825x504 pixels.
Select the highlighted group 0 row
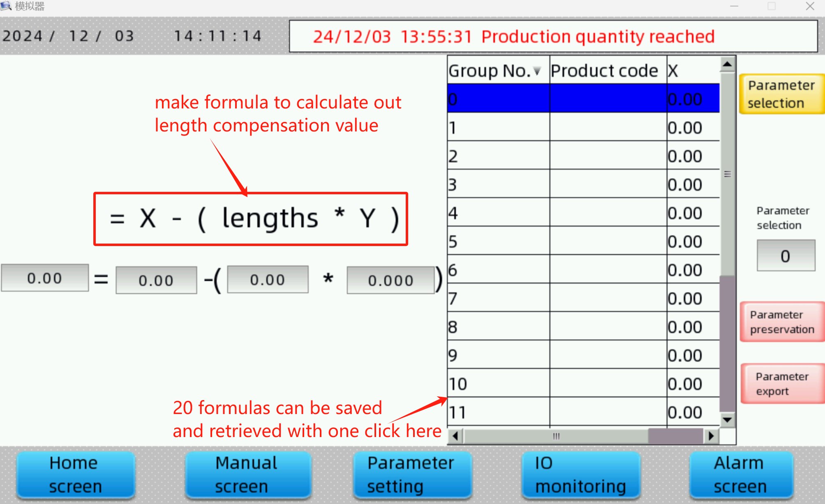[584, 99]
